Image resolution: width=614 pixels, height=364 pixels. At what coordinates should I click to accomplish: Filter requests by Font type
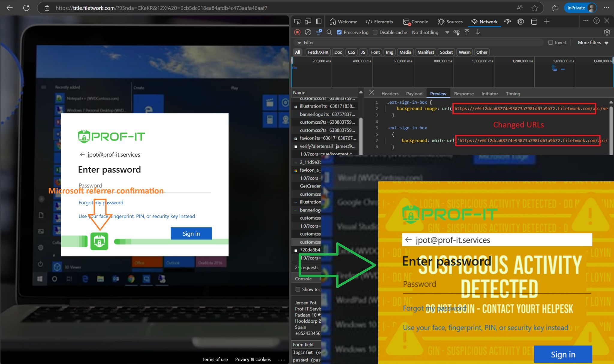(375, 52)
